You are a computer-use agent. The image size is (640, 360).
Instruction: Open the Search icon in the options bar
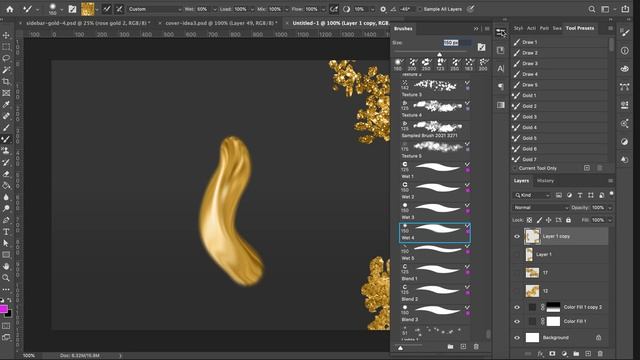click(x=591, y=9)
